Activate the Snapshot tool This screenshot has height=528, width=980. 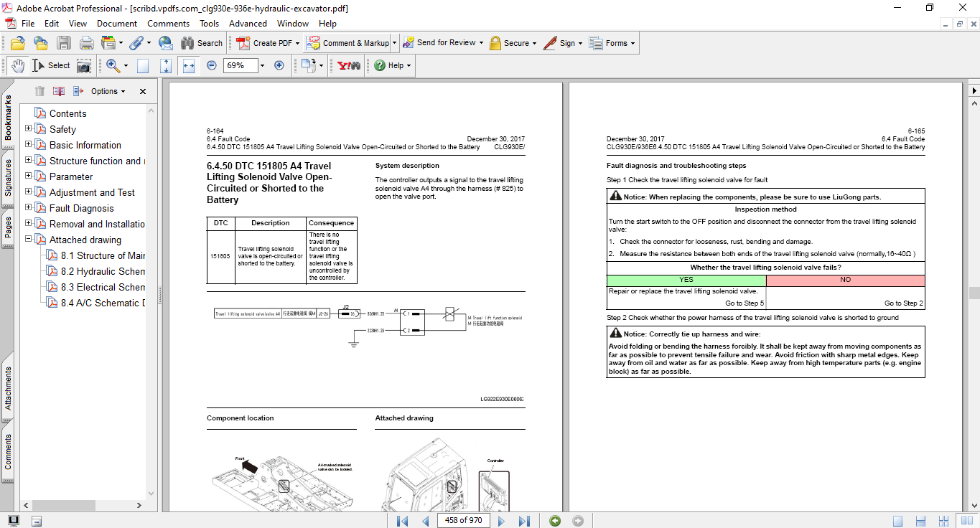point(83,65)
